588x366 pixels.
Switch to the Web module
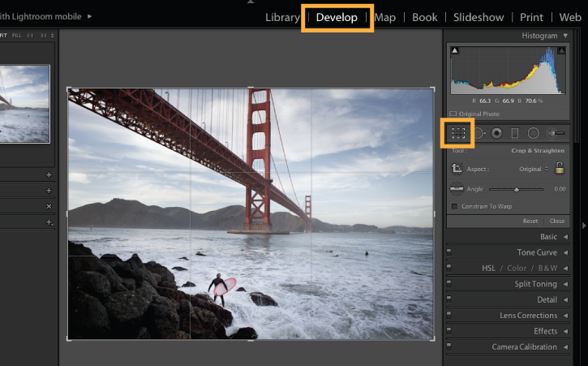[x=570, y=17]
